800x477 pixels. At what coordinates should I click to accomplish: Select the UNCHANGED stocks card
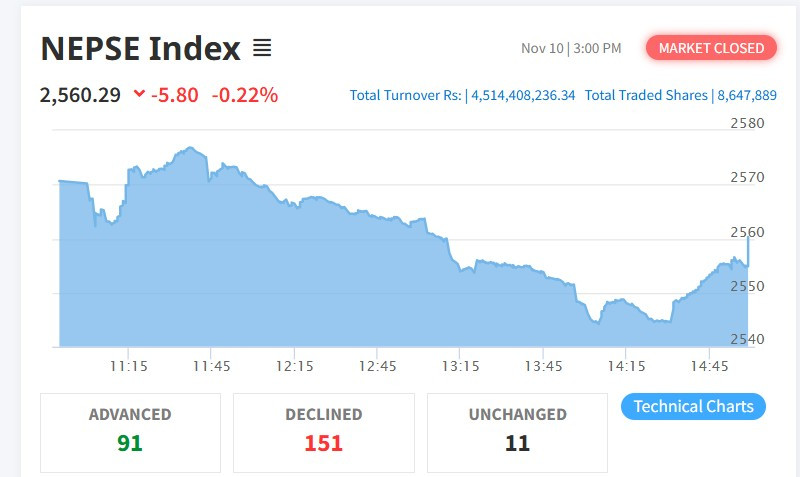point(517,432)
